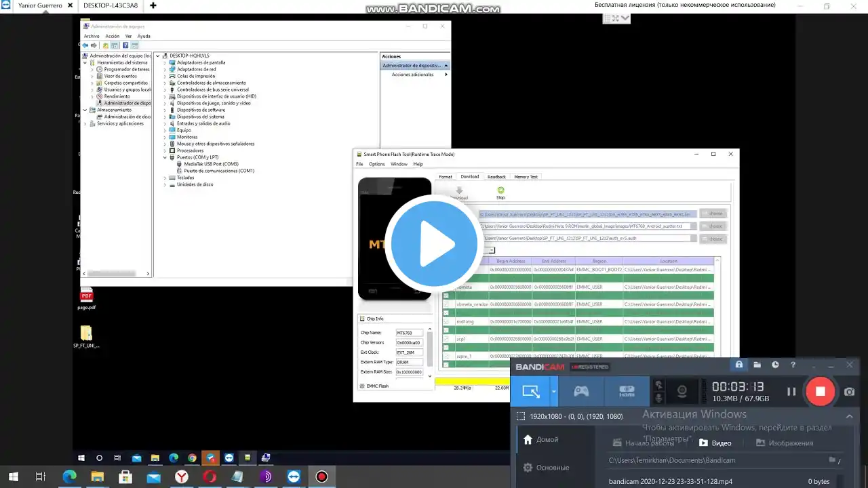Open Acciones adicionales submenu arrow
Screen dimensions: 868x488
[446, 75]
